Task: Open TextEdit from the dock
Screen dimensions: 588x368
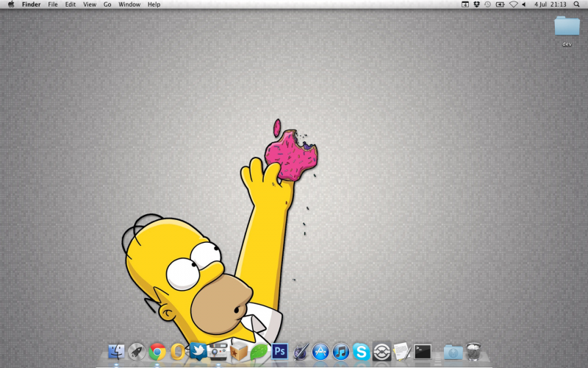Action: (402, 352)
